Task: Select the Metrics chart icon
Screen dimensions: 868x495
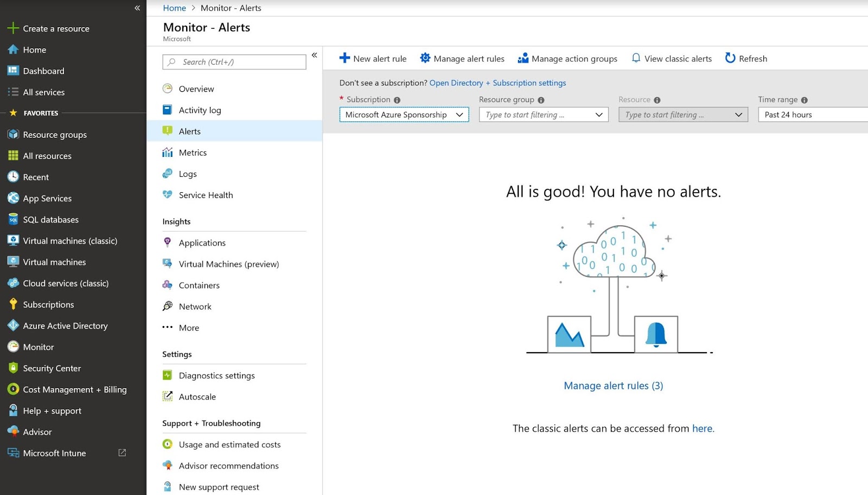Action: (x=169, y=153)
